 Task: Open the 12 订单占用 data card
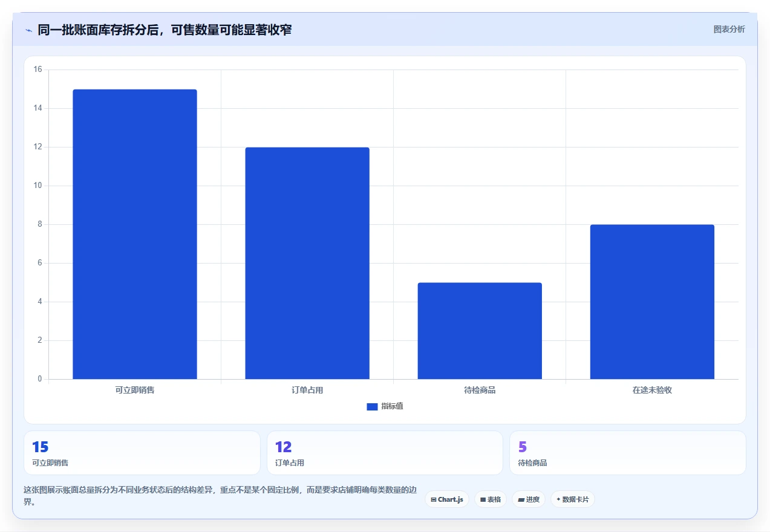coord(385,453)
